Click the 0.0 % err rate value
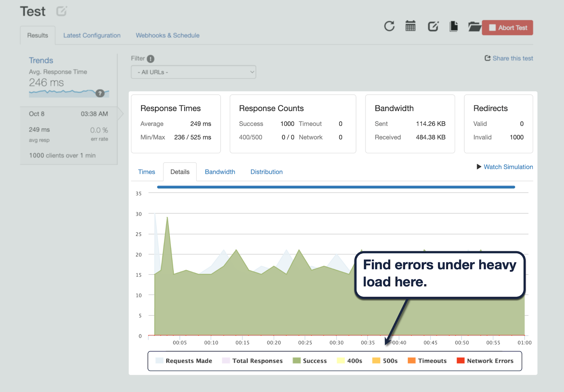The width and height of the screenshot is (564, 392). click(x=99, y=130)
